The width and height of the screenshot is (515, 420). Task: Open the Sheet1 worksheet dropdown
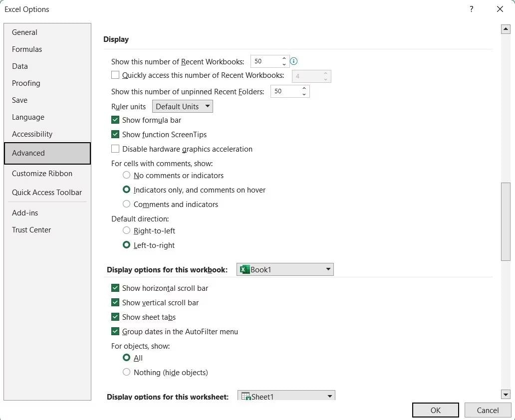[329, 397]
